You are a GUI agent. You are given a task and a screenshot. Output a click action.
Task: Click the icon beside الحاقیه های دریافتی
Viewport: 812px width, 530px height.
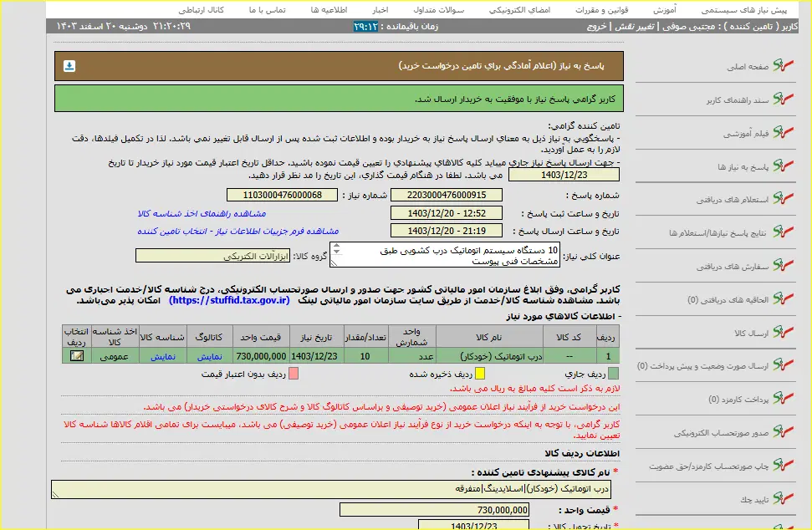tap(784, 298)
